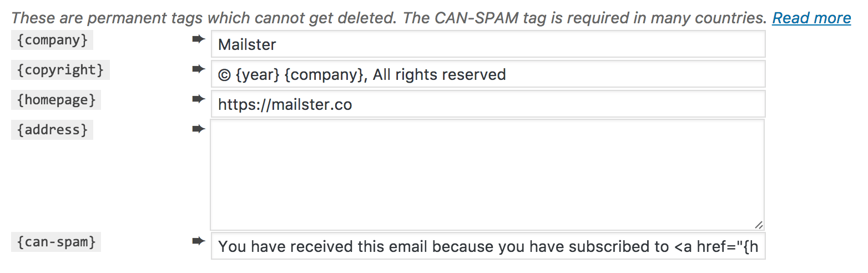This screenshot has height=273, width=868.
Task: Click the arrow icon beside {homepage} tag
Action: click(x=198, y=99)
